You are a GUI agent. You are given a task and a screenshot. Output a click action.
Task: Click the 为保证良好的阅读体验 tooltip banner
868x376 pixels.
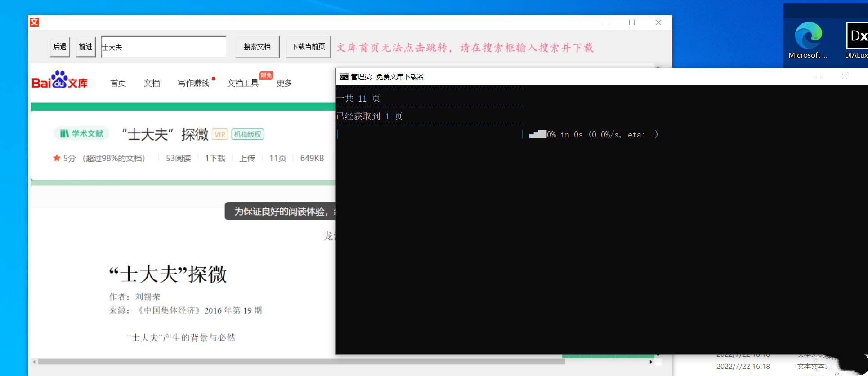[x=280, y=211]
